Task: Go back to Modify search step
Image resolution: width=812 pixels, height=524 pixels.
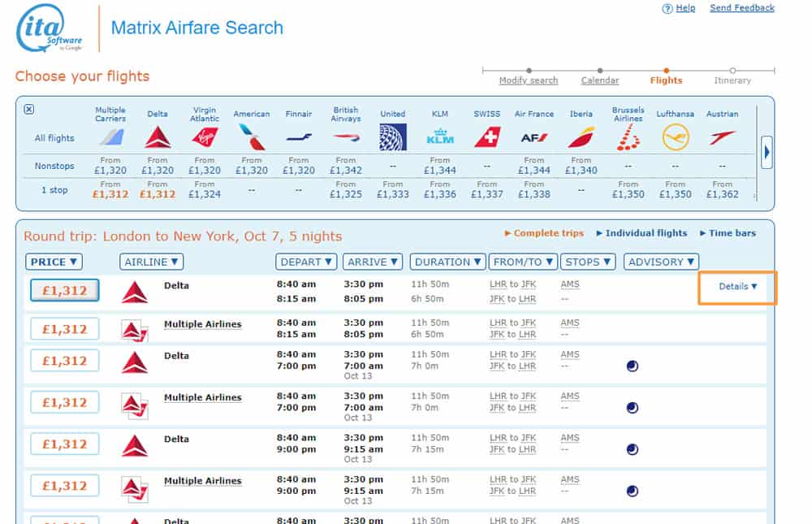Action: (x=529, y=80)
